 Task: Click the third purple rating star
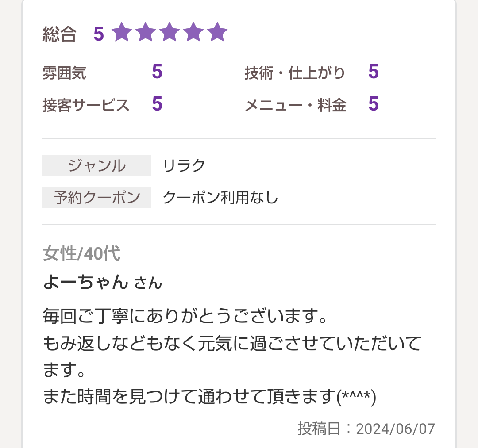170,32
